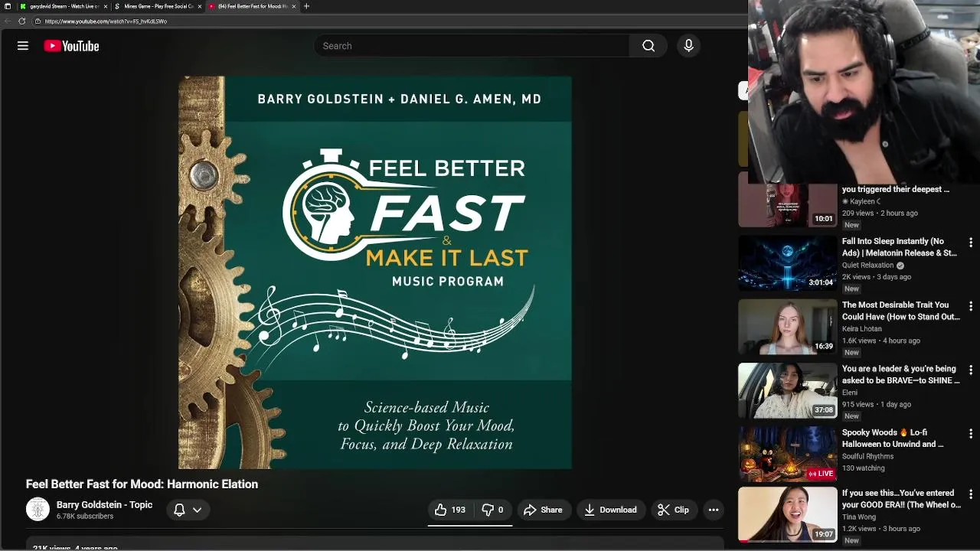Open a new browser tab
The height and width of the screenshot is (551, 980).
tap(306, 6)
